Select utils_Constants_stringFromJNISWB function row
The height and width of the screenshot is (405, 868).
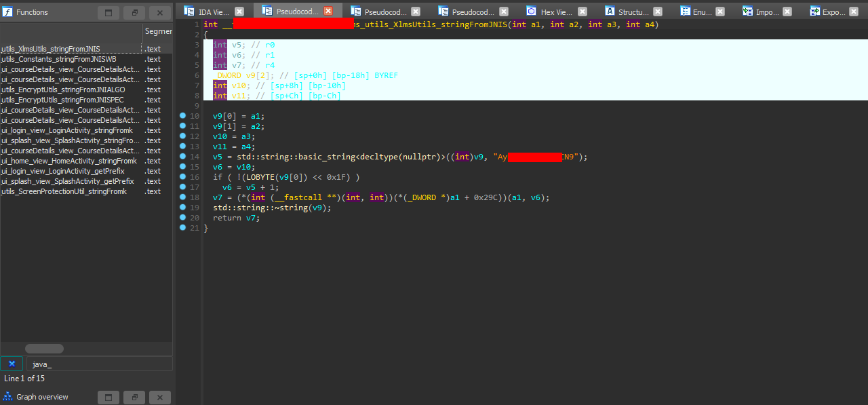86,59
